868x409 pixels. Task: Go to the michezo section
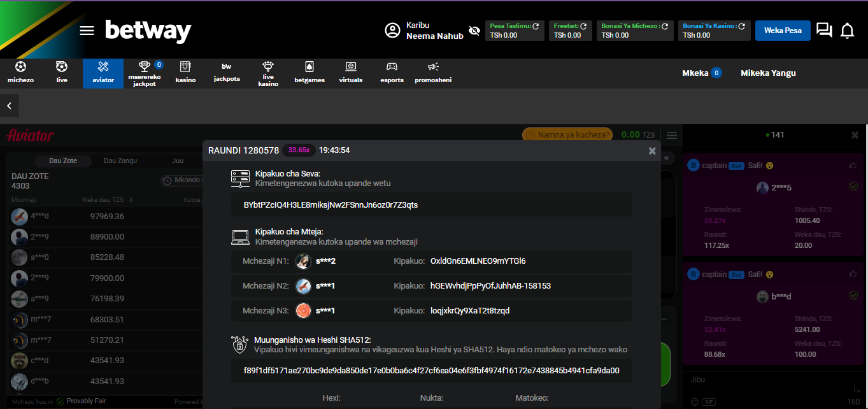20,73
